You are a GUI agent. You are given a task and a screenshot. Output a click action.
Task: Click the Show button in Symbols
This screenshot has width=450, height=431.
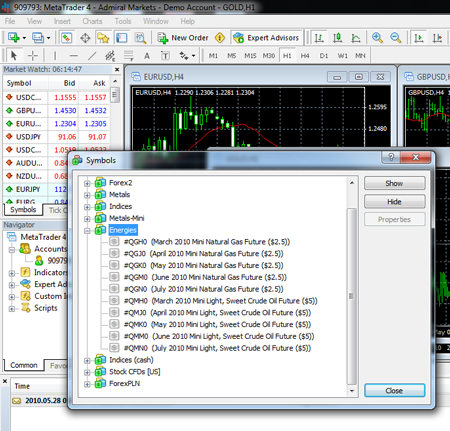[x=394, y=183]
